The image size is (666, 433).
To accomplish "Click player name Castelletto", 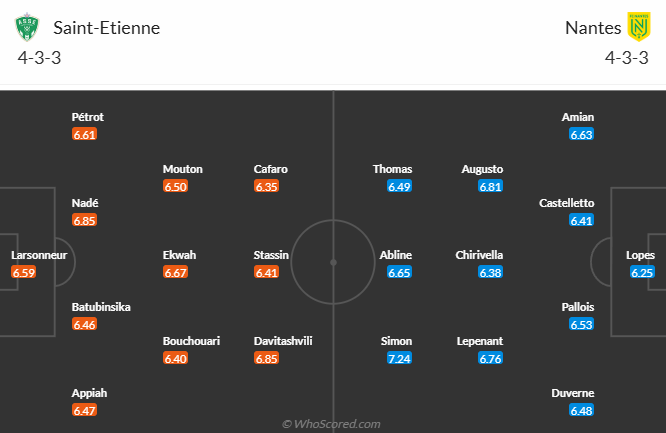I will 567,203.
